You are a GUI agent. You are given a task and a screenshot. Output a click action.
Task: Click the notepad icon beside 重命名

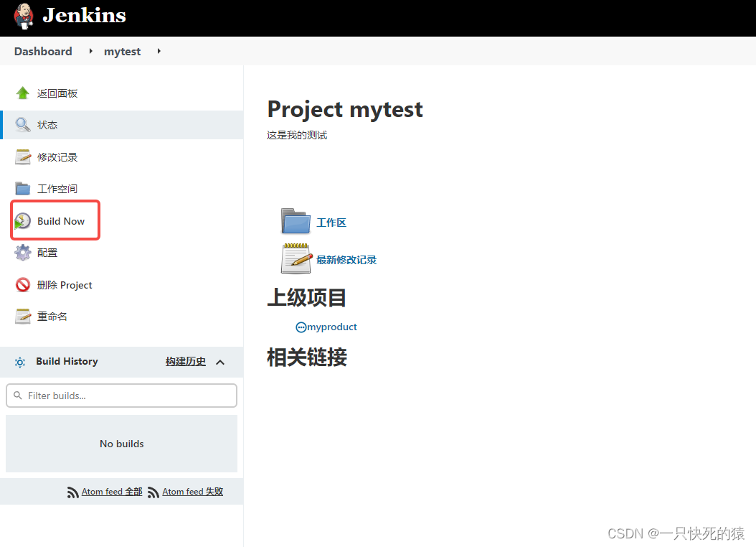(x=23, y=317)
